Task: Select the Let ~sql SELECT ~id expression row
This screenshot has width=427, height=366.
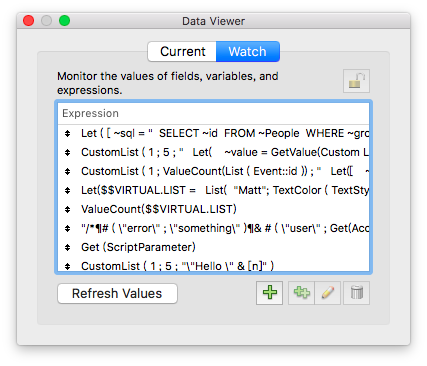Action: pyautogui.click(x=213, y=133)
